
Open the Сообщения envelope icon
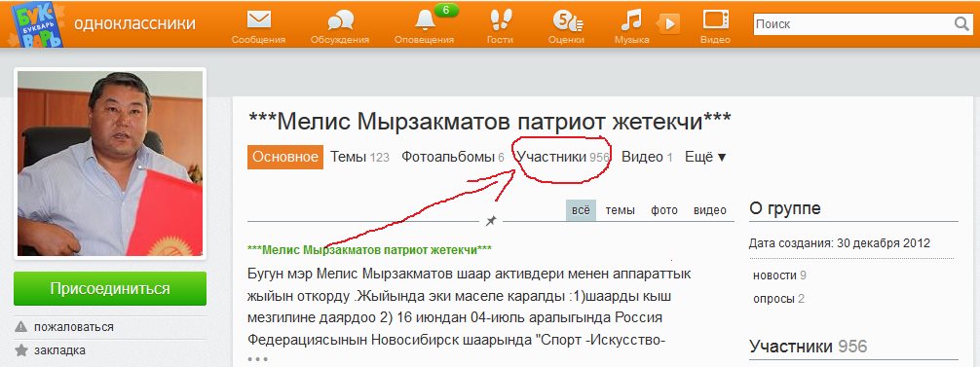point(259,20)
